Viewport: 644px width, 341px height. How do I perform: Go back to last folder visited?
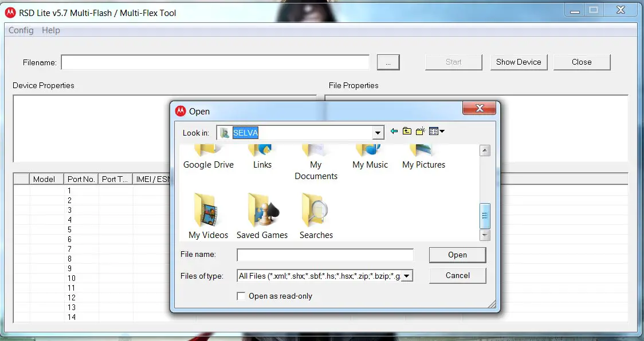pyautogui.click(x=394, y=132)
